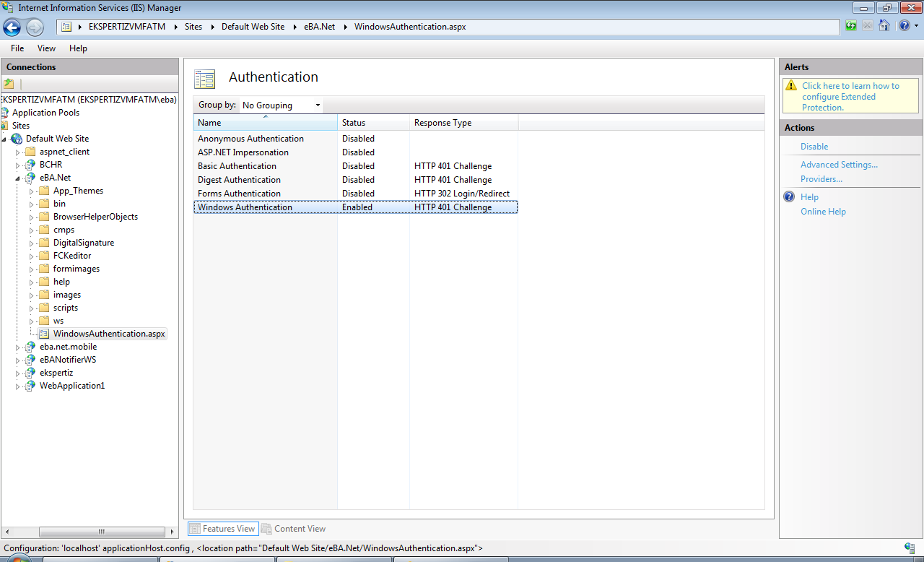Select the Forms Authentication row
Viewport: 924px width, 562px height.
(355, 194)
